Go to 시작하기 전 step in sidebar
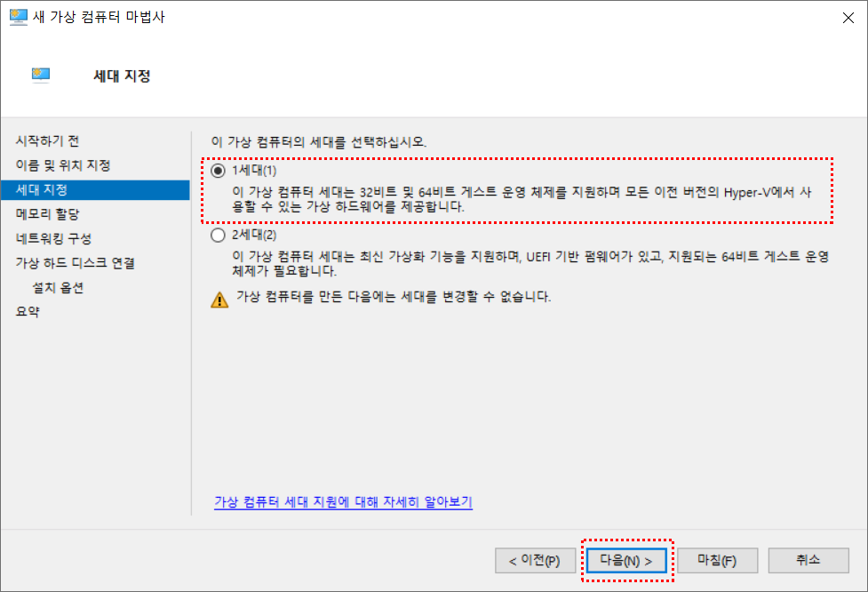The width and height of the screenshot is (868, 592). pyautogui.click(x=48, y=141)
